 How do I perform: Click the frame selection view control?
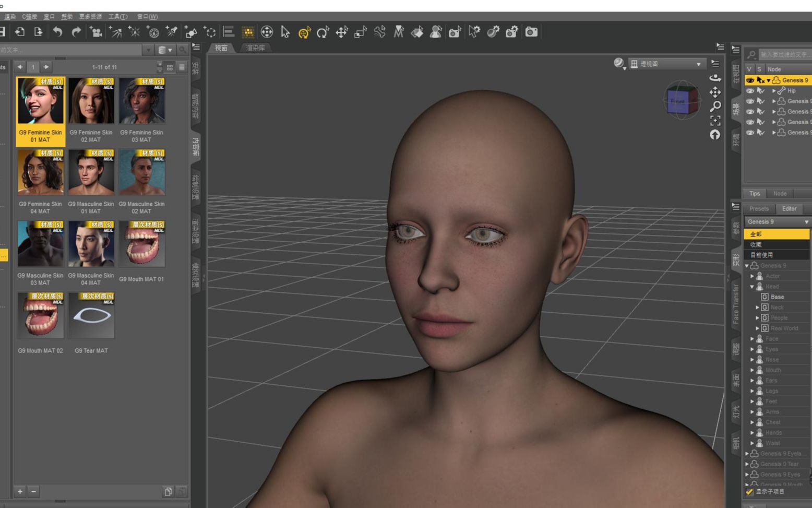click(715, 121)
